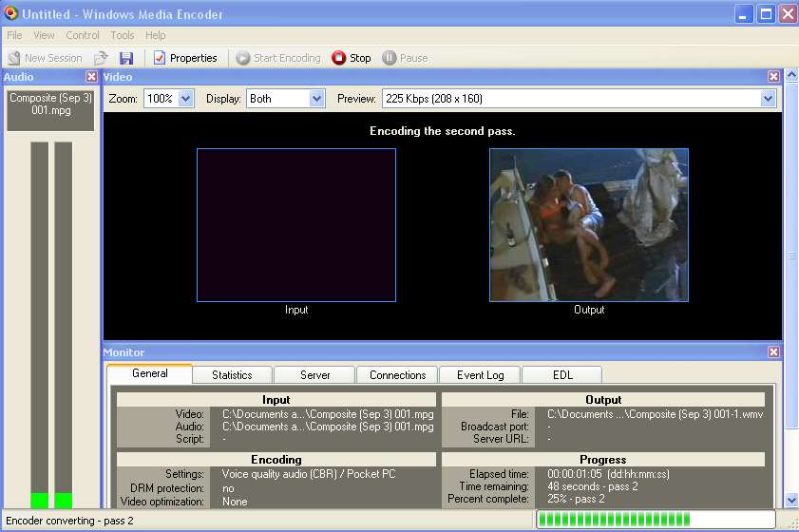Switch to the Event Log tab
799x532 pixels.
(480, 375)
